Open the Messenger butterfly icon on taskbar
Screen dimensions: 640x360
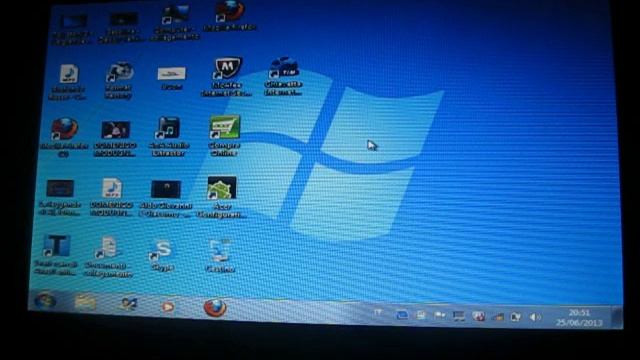click(129, 304)
